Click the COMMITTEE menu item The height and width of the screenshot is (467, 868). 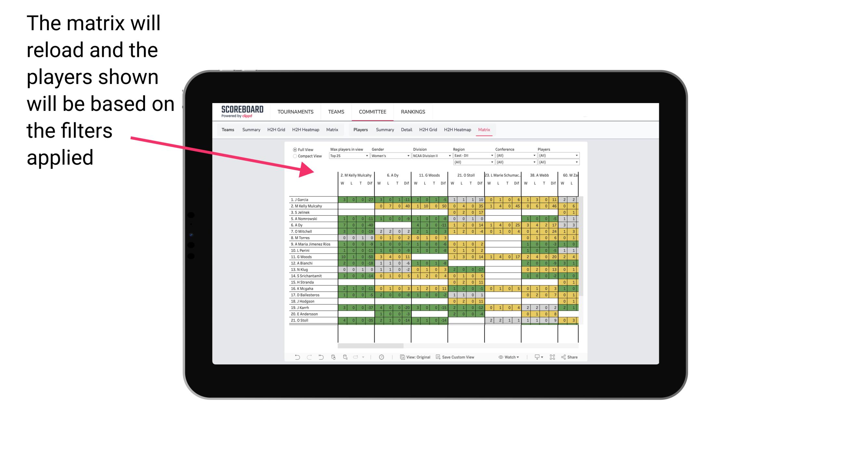372,112
